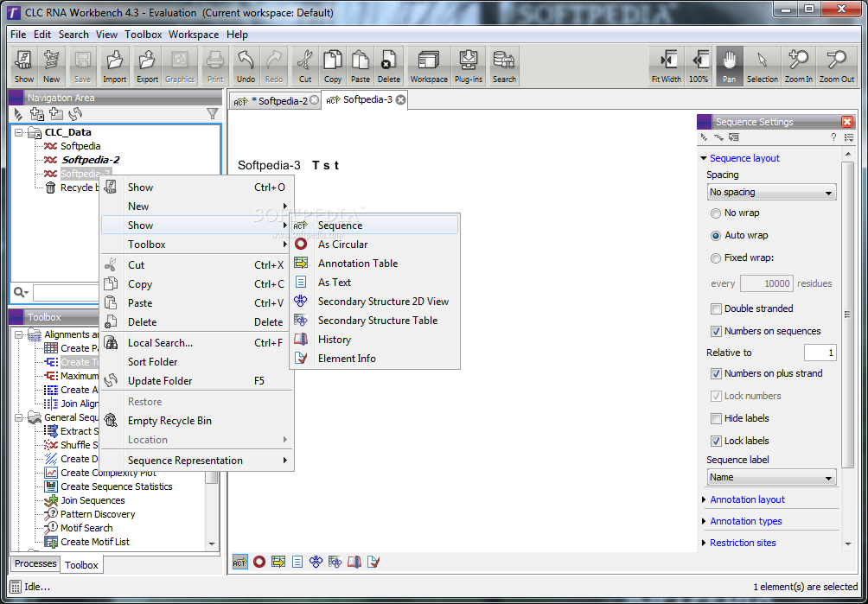Viewport: 868px width, 604px height.
Task: Click the Show toolbar icon
Action: (24, 66)
